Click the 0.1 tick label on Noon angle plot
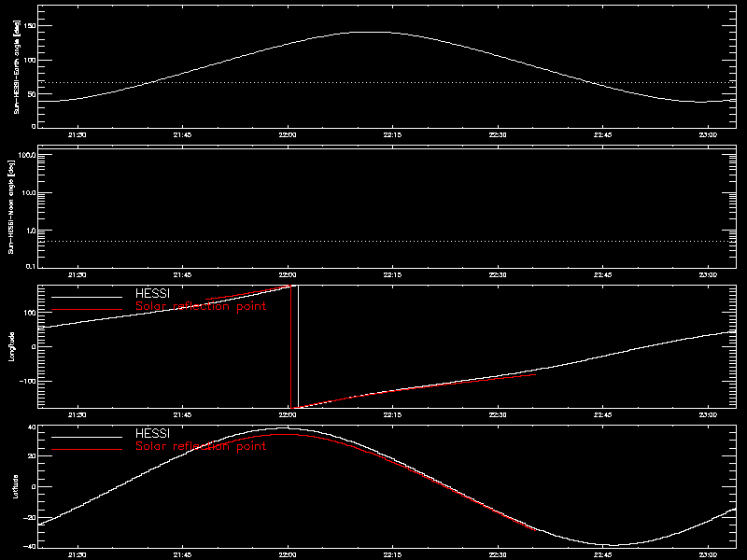Screen dimensions: 747x560 (31, 267)
